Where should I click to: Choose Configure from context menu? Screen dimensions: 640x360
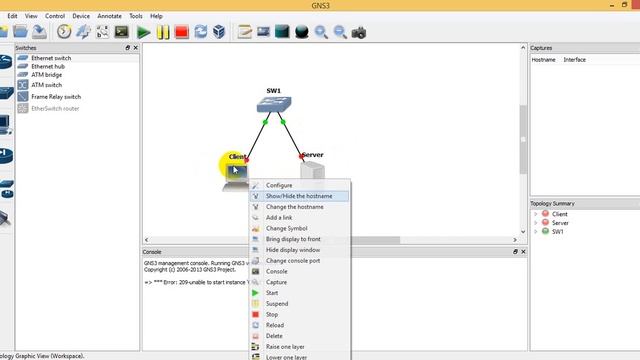point(299,185)
